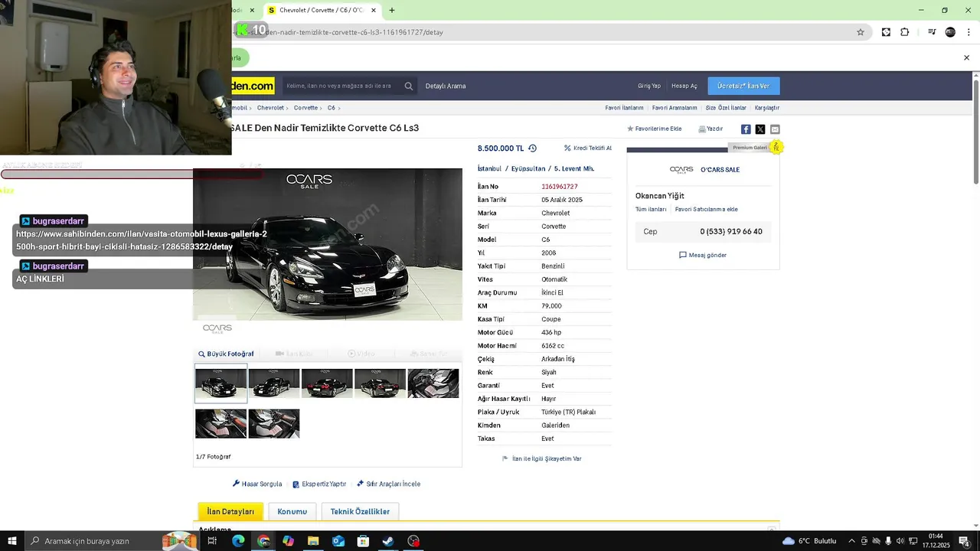Click the browser address bar
980x551 pixels.
(x=544, y=32)
